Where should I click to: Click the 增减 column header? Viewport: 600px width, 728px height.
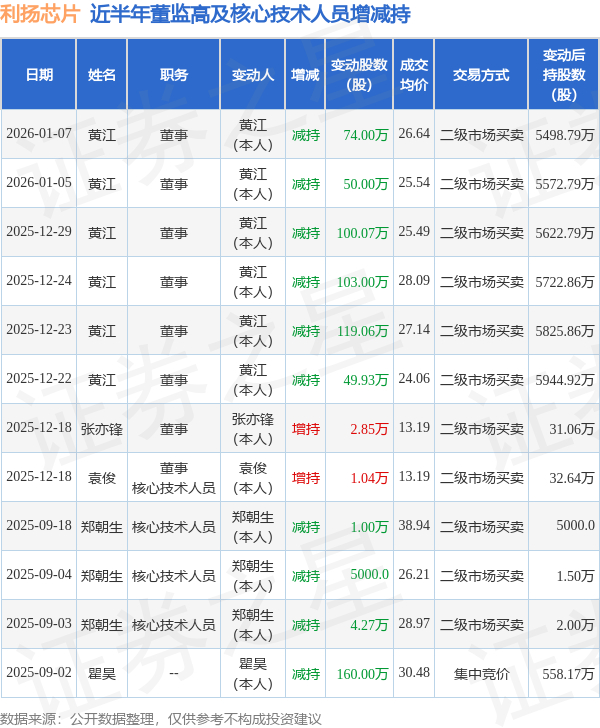click(305, 75)
